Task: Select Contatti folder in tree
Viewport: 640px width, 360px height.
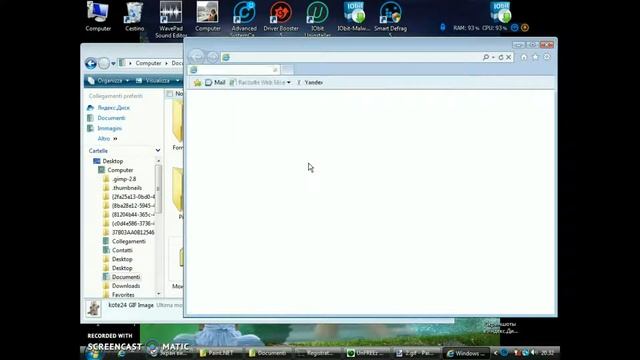Action: (x=122, y=251)
